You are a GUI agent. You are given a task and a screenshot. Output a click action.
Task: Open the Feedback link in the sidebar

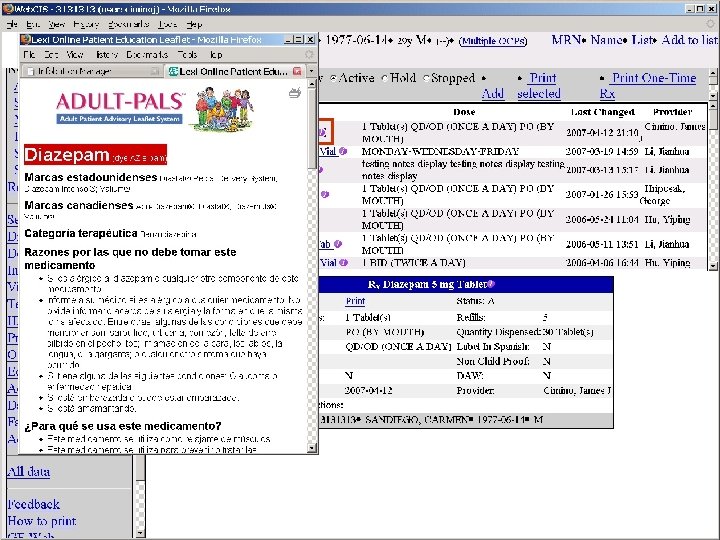point(34,504)
